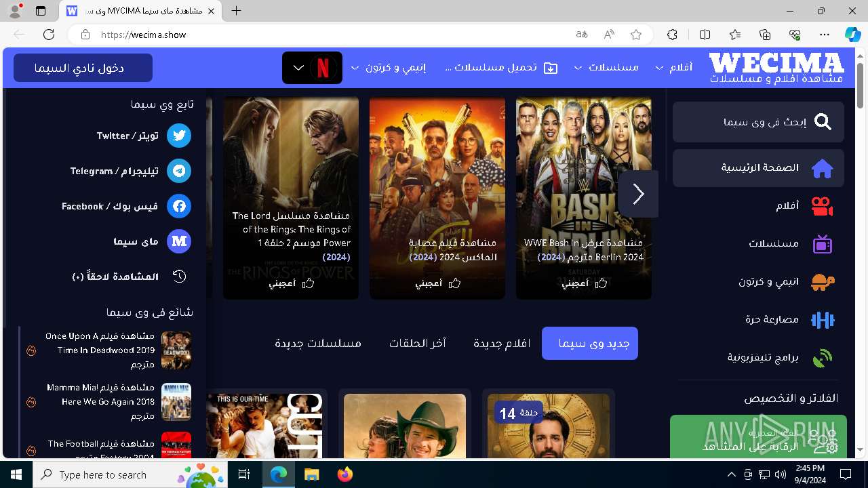
Task: Open the Facebook page icon
Action: pos(179,206)
